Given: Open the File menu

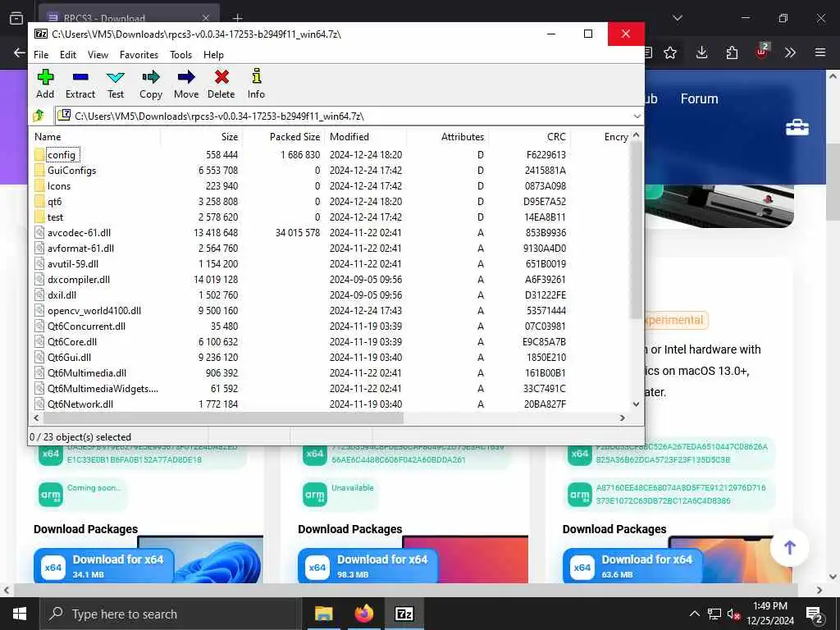Looking at the screenshot, I should pyautogui.click(x=41, y=55).
